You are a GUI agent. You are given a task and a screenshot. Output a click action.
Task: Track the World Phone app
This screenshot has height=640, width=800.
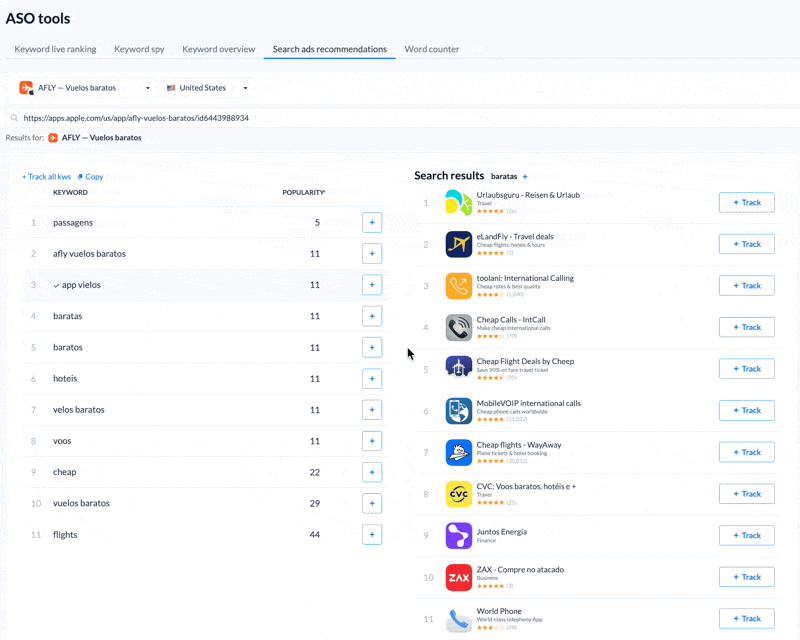click(746, 619)
